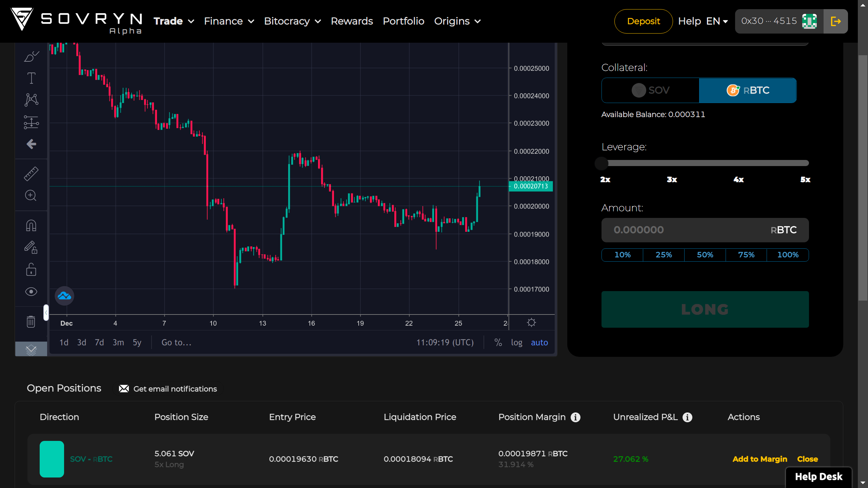Set chart range to 3d
The image size is (868, 488).
click(x=81, y=343)
